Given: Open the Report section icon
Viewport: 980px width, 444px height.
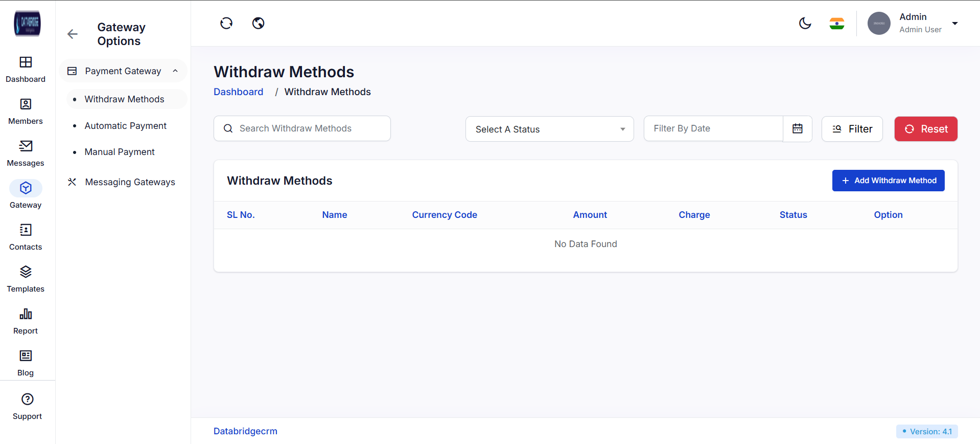Looking at the screenshot, I should pos(26,314).
